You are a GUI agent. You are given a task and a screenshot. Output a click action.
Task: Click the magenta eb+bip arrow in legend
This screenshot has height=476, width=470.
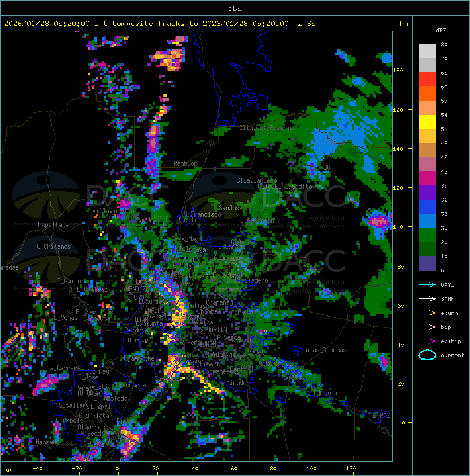pos(427,341)
